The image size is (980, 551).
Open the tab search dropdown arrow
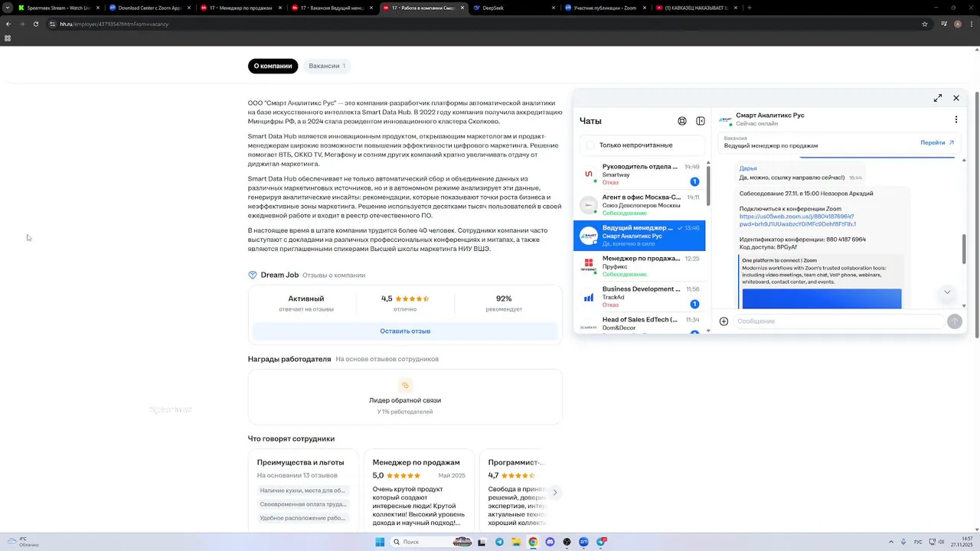click(x=7, y=8)
